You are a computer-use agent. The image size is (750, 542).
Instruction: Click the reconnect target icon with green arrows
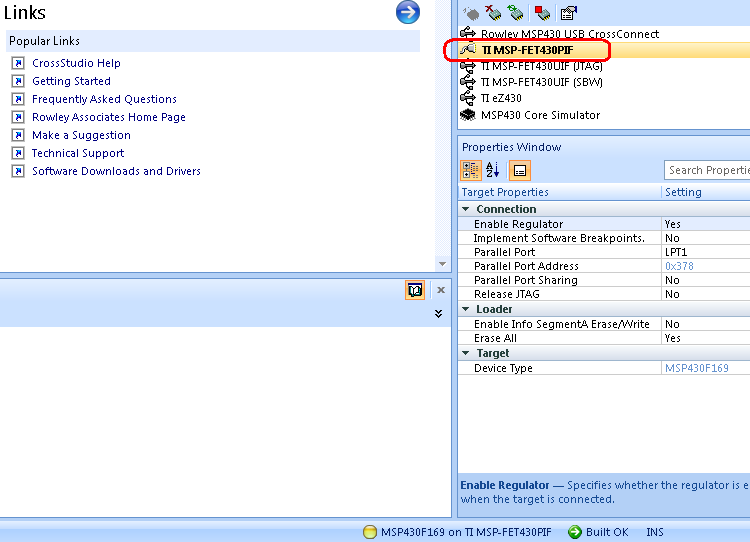pos(516,13)
